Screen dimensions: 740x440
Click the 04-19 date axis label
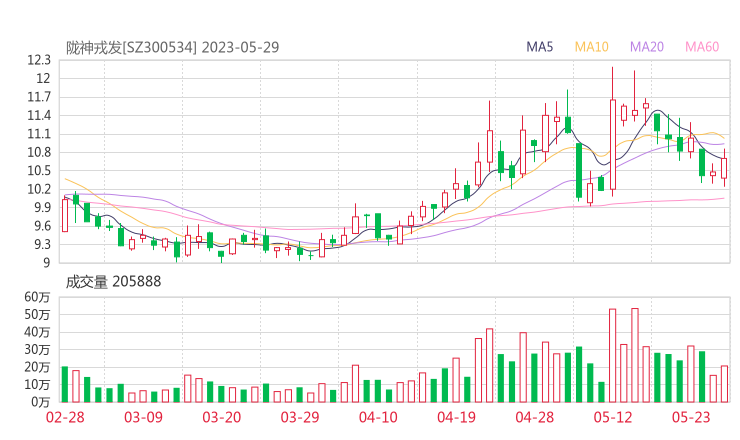[456, 417]
